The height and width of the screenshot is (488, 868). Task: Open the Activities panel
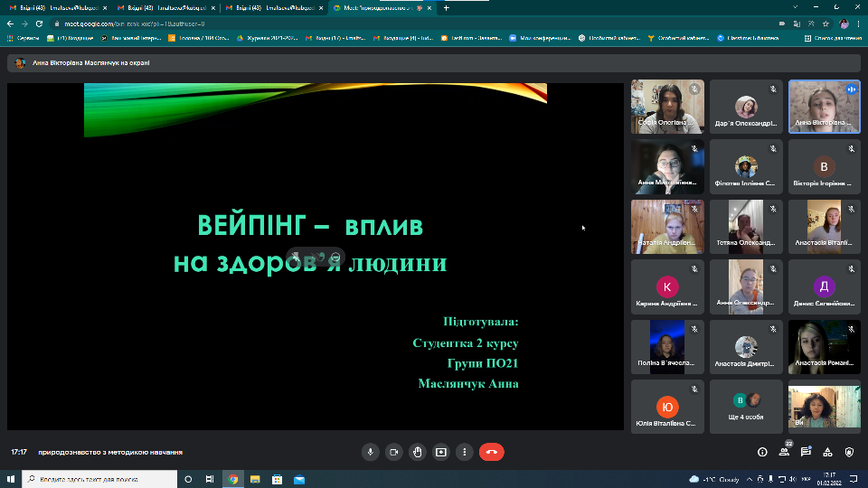click(827, 452)
